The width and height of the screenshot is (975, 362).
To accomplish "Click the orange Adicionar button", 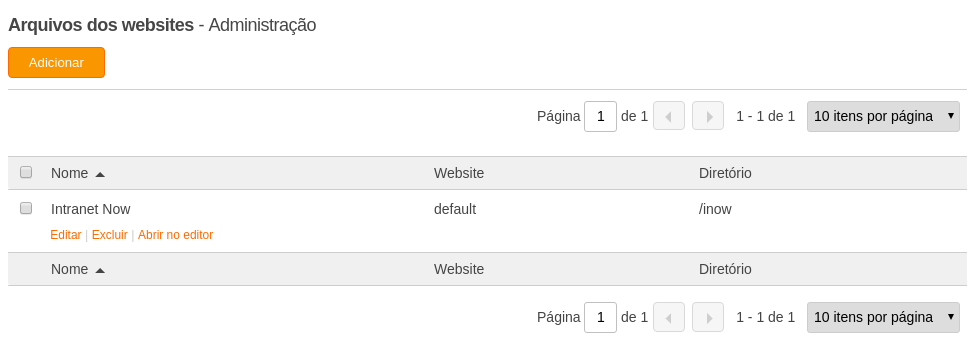I will coord(57,63).
